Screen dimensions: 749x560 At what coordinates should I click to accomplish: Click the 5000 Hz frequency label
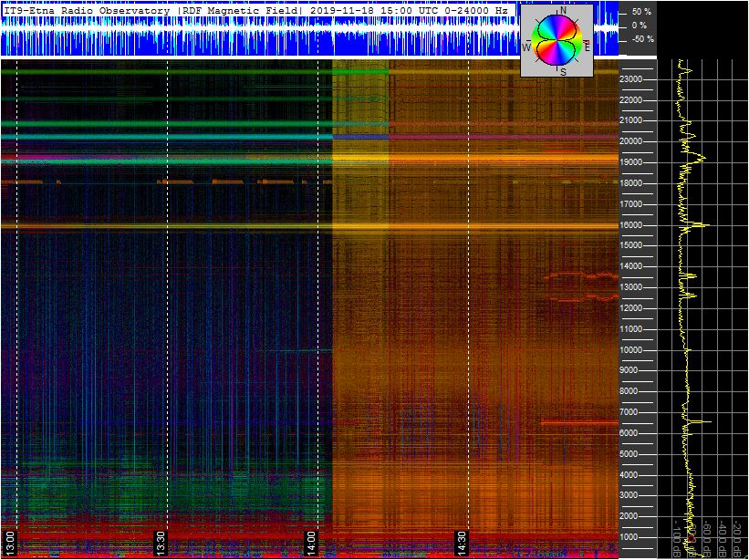630,454
